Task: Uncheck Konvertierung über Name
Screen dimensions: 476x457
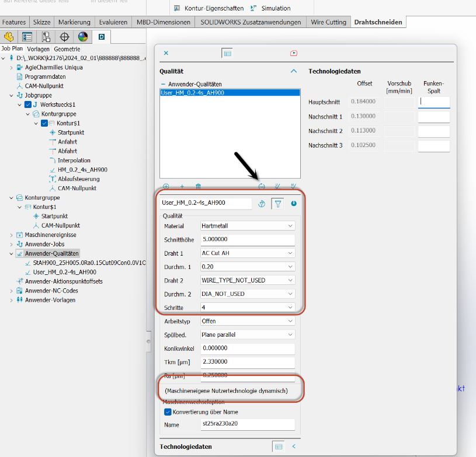Action: click(168, 412)
